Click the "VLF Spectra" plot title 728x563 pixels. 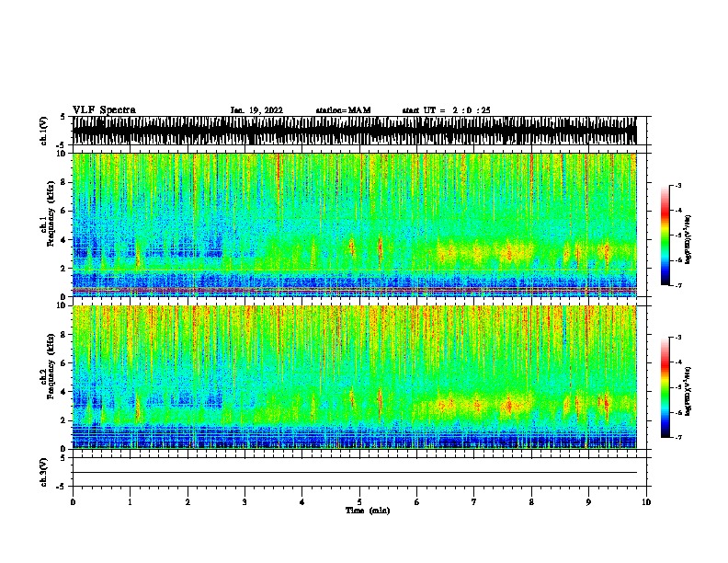104,110
